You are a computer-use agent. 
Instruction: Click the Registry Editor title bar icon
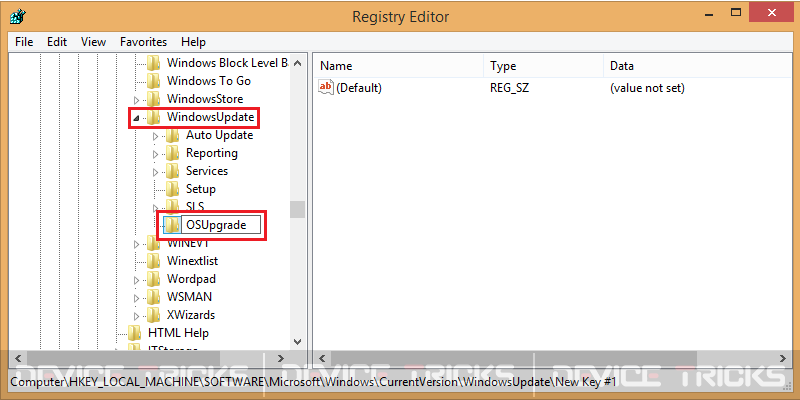(x=17, y=16)
